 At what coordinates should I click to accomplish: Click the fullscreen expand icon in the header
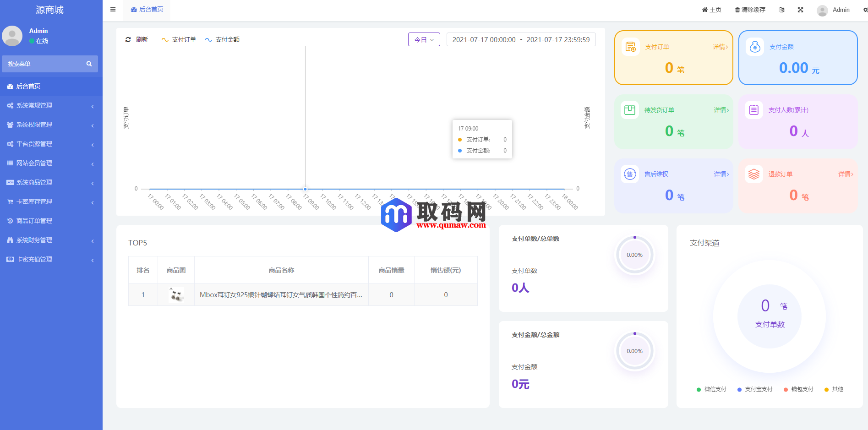pyautogui.click(x=801, y=9)
